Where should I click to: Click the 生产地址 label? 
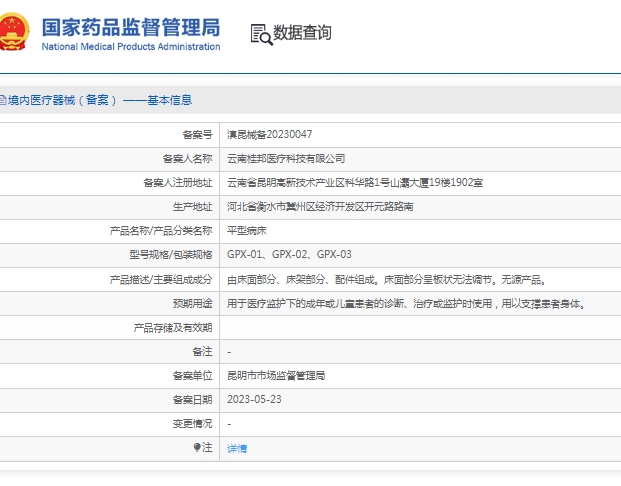[x=192, y=207]
